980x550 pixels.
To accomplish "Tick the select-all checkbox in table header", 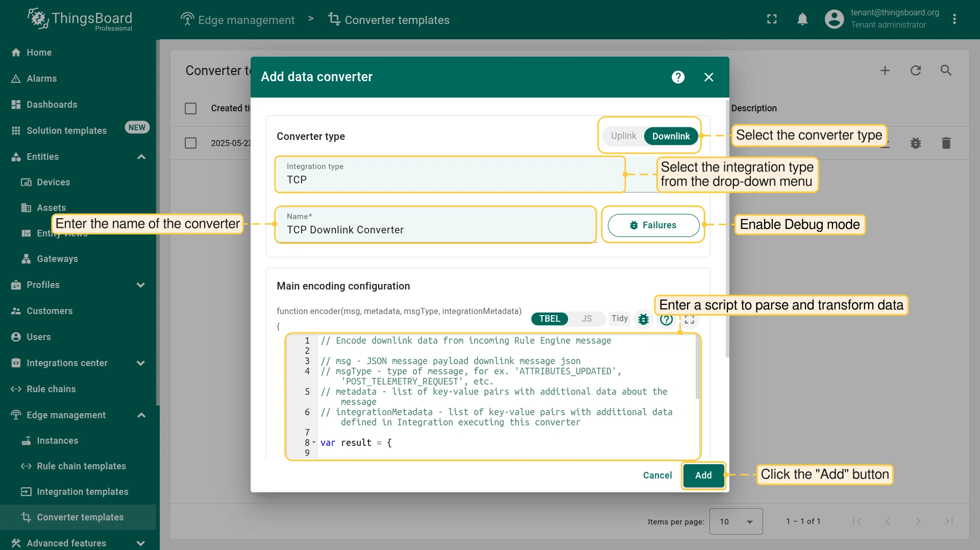I will pyautogui.click(x=190, y=108).
